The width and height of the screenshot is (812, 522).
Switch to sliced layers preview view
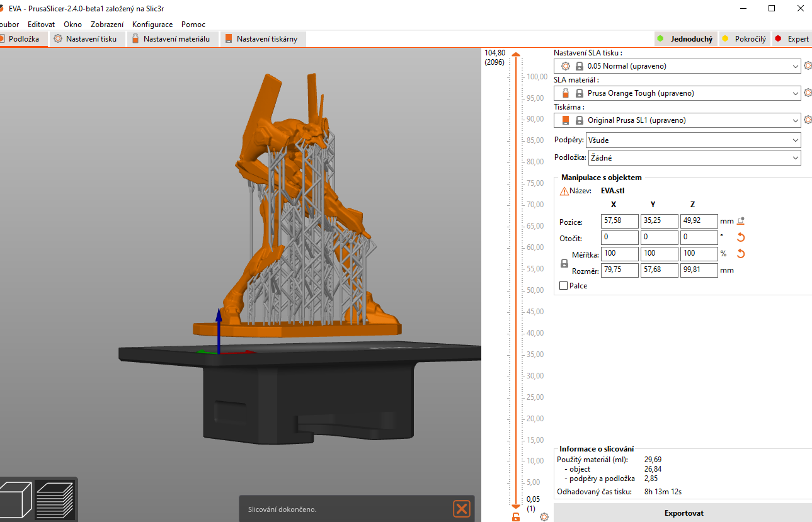pos(55,499)
